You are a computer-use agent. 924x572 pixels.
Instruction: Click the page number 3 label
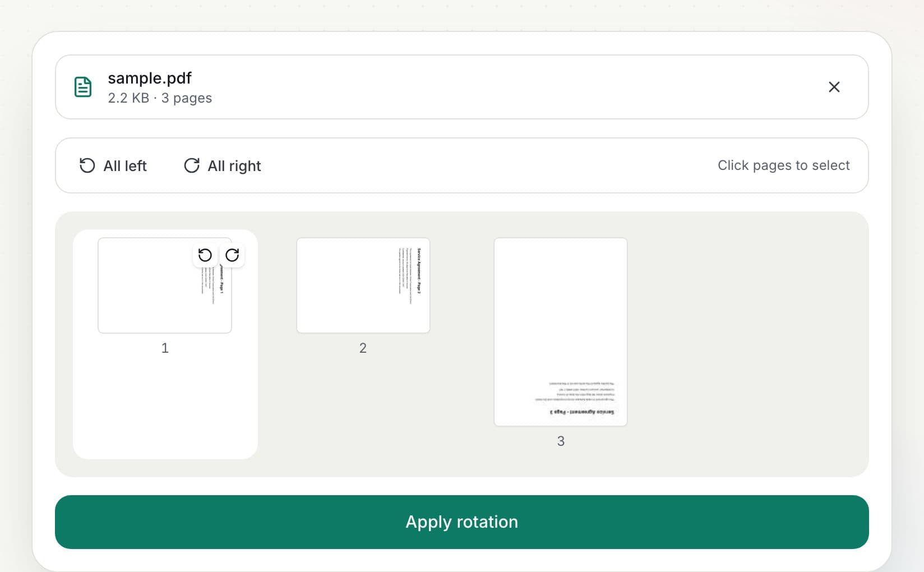pos(561,441)
